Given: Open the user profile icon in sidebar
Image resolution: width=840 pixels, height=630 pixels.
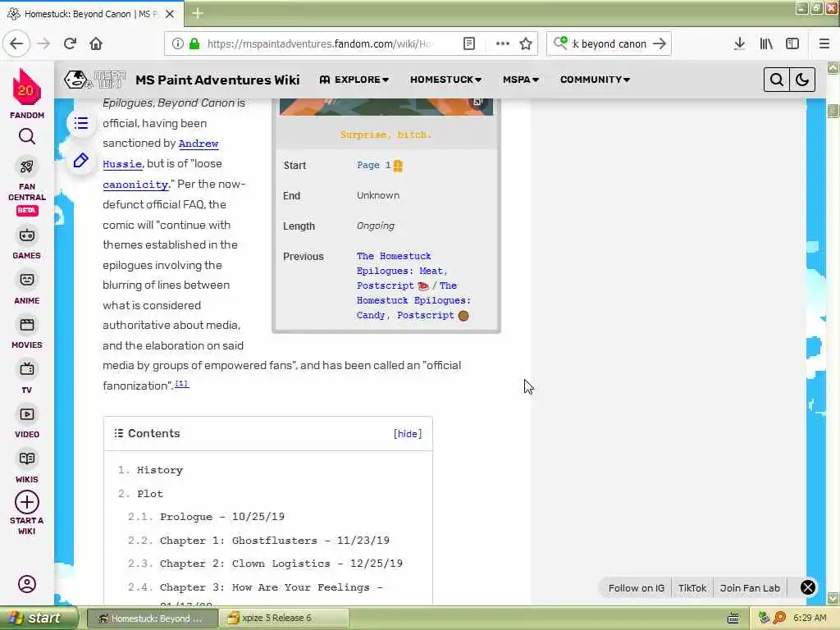Looking at the screenshot, I should (x=27, y=583).
